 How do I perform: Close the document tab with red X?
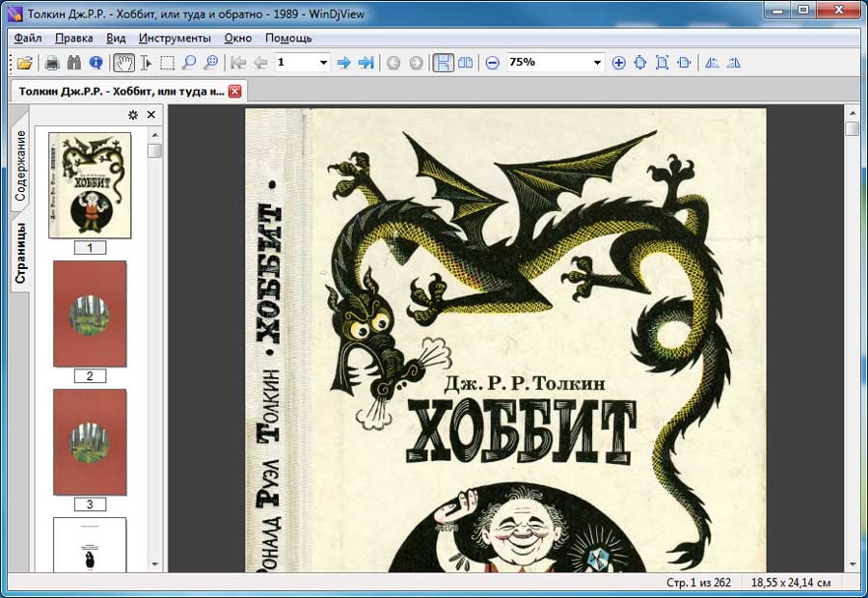pos(234,92)
